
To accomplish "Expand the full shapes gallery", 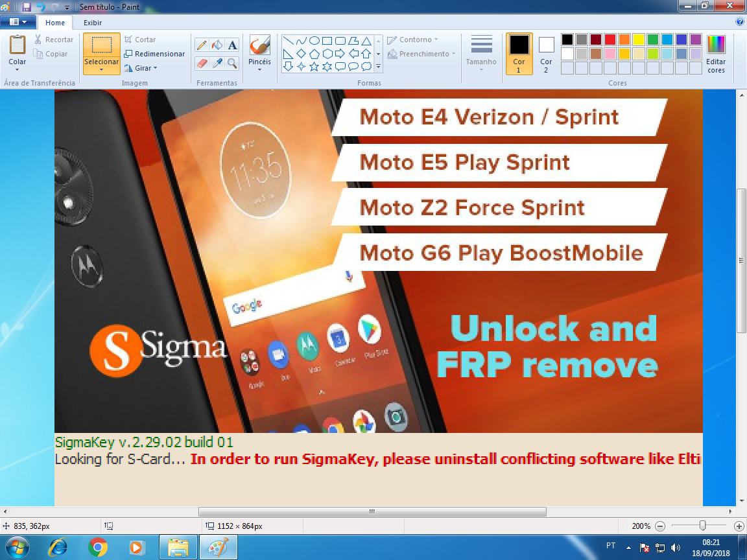I will [378, 67].
